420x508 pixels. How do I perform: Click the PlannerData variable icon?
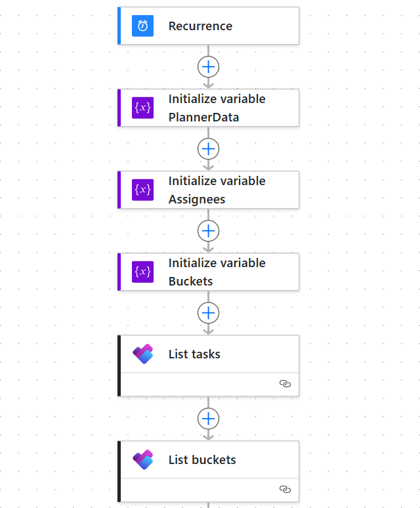142,108
